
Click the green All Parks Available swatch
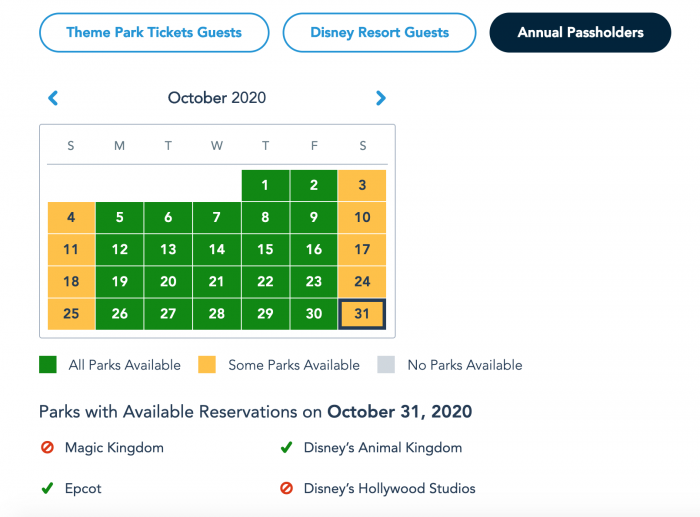pyautogui.click(x=48, y=364)
